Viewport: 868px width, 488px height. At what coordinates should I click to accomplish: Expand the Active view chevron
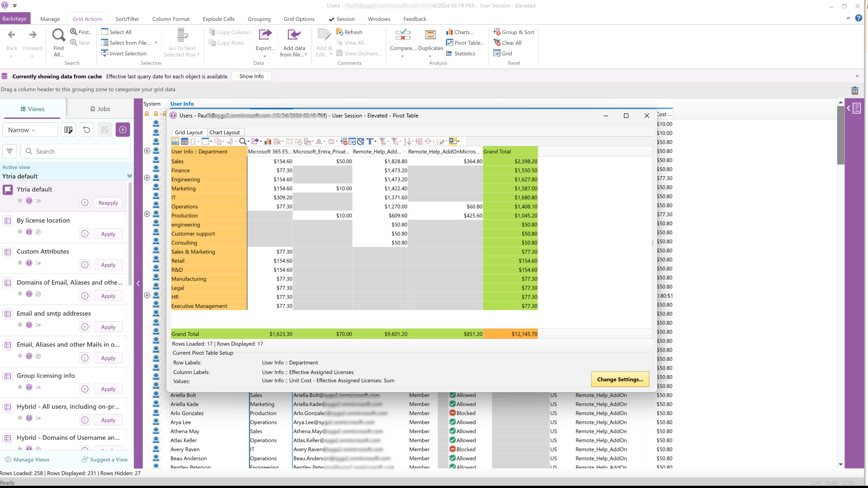[129, 176]
